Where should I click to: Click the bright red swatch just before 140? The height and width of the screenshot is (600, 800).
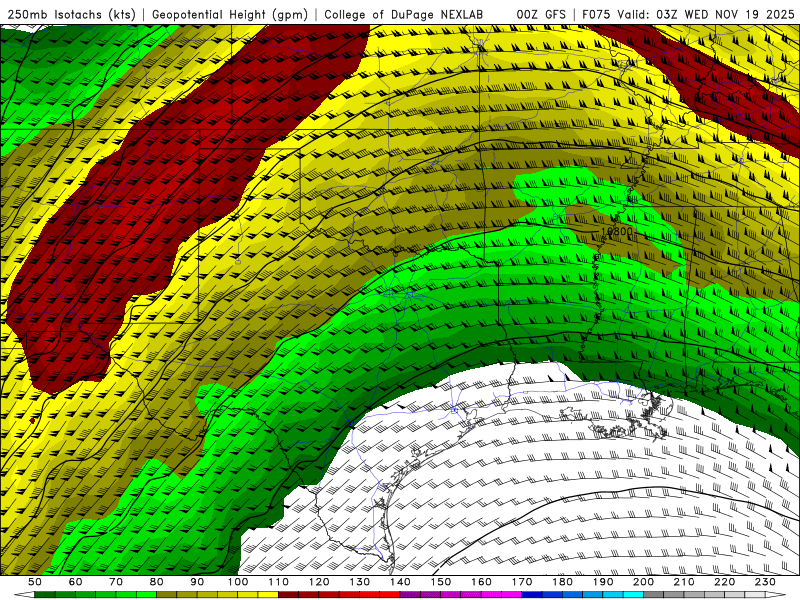point(389,595)
